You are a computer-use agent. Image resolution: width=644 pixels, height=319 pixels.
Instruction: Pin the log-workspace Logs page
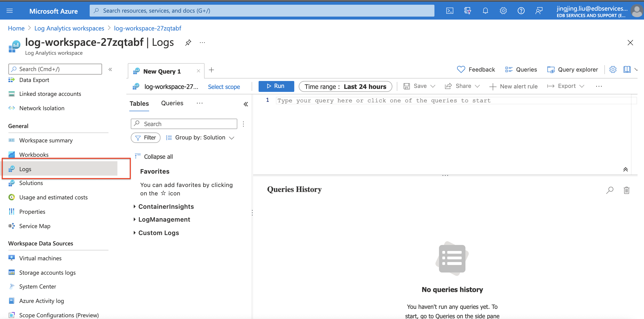coord(188,43)
